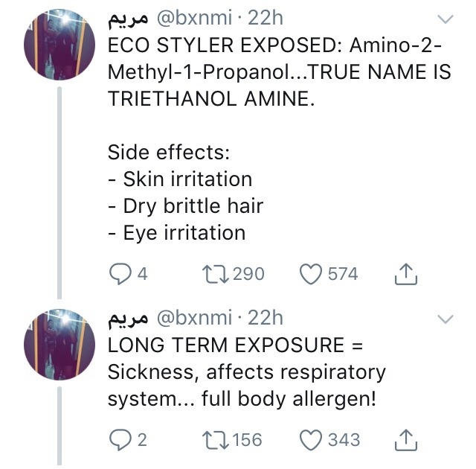Open tweet text mentioning TRIETHANOL AMINE
The height and width of the screenshot is (469, 476).
[280, 138]
